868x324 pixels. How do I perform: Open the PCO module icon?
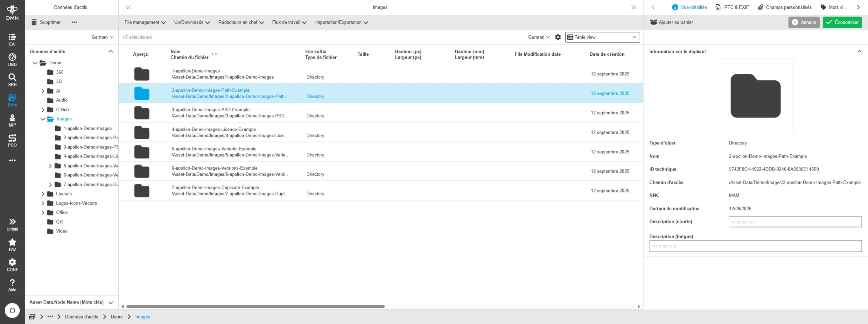tap(12, 140)
